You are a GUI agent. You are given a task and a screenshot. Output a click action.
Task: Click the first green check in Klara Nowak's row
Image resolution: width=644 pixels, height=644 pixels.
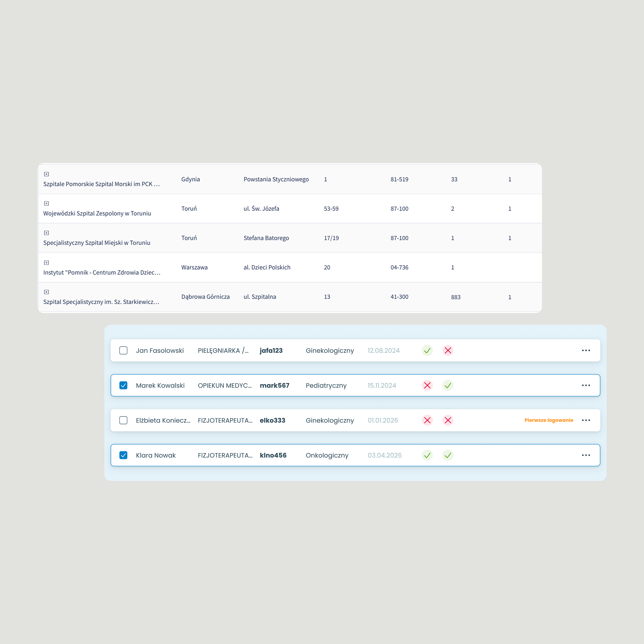coord(427,455)
